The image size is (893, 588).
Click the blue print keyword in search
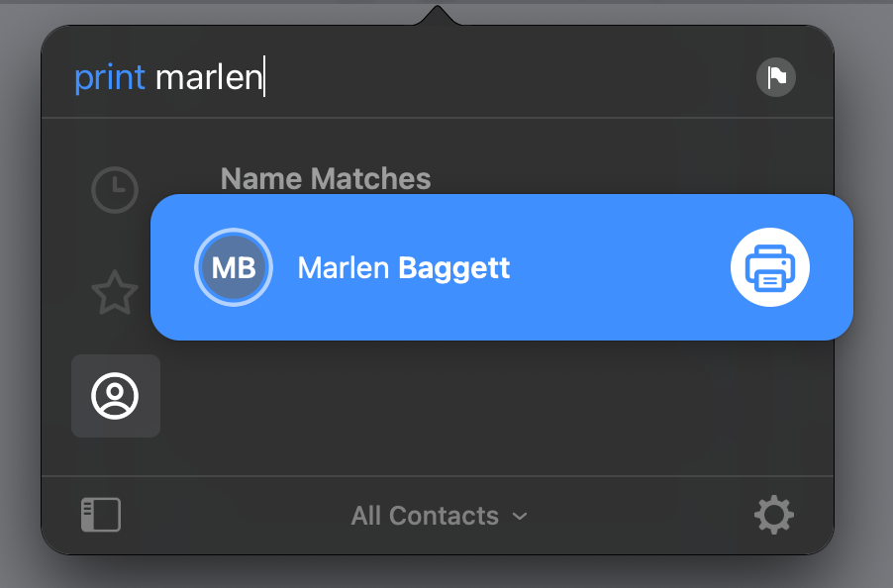click(x=110, y=77)
